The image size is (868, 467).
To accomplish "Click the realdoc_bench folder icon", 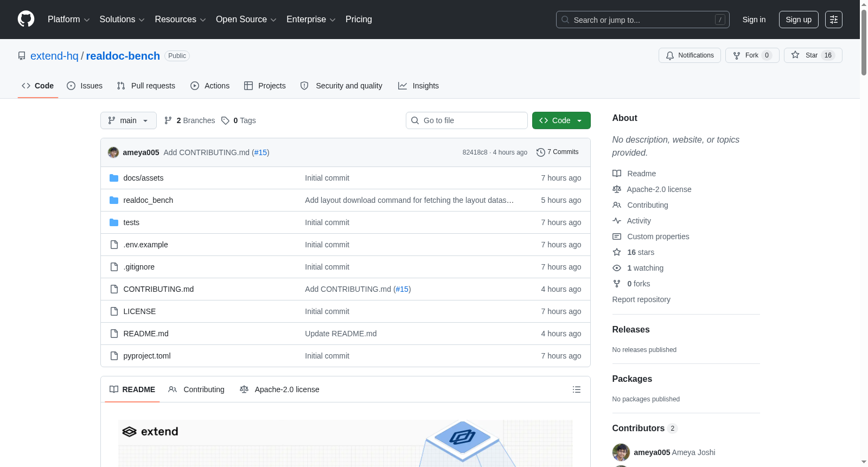I will tap(114, 200).
